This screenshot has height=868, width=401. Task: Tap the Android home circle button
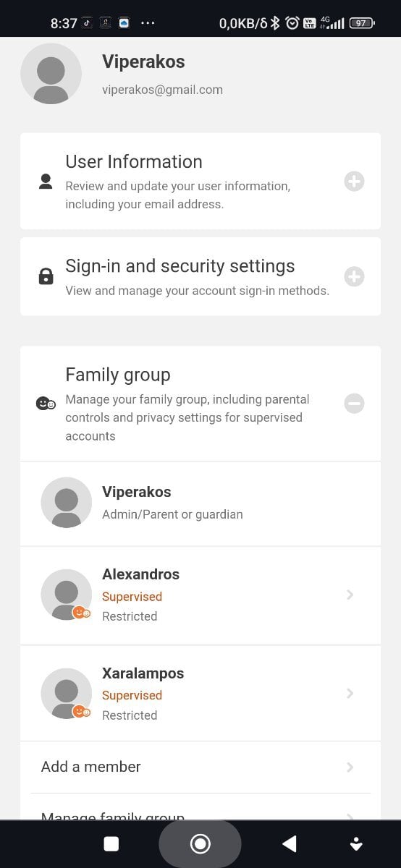(200, 843)
